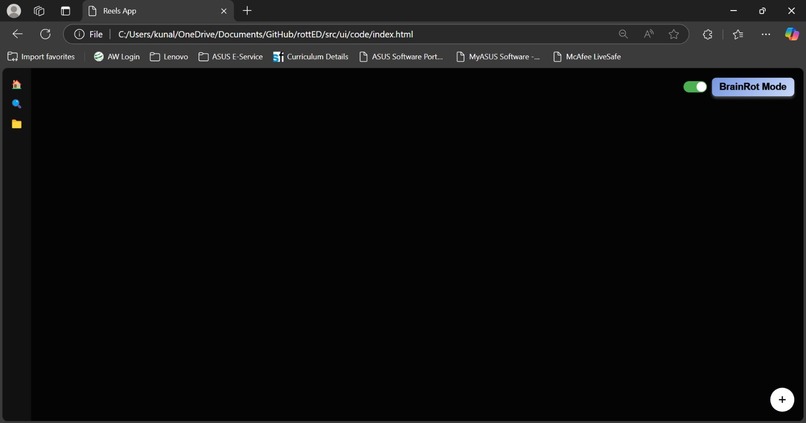Open a new tab with the plus button
The image size is (806, 423).
click(x=247, y=11)
